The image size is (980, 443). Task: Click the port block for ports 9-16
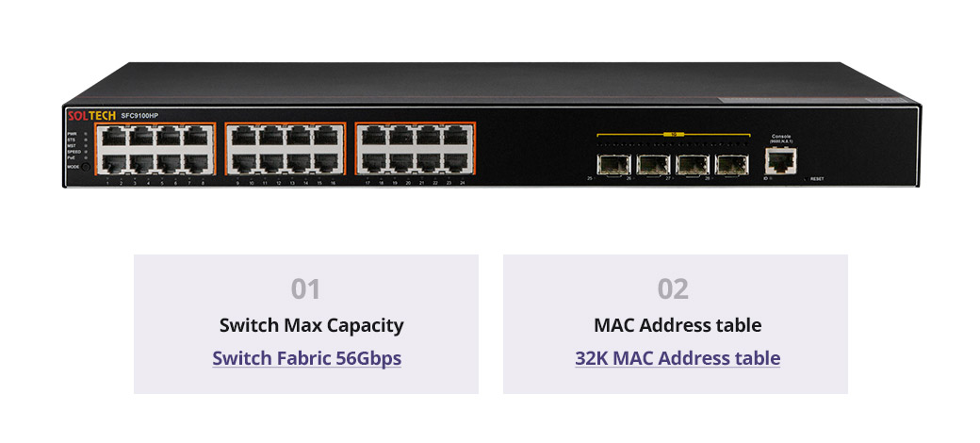tap(285, 149)
